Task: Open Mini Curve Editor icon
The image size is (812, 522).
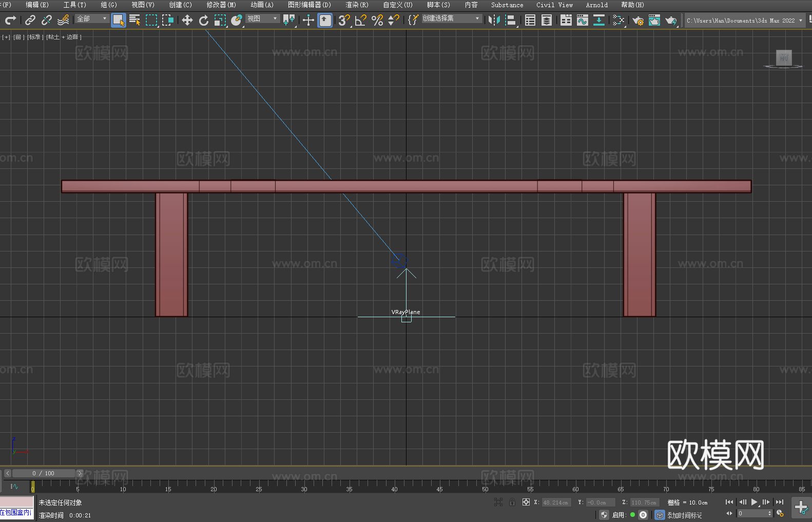Action: (x=14, y=486)
